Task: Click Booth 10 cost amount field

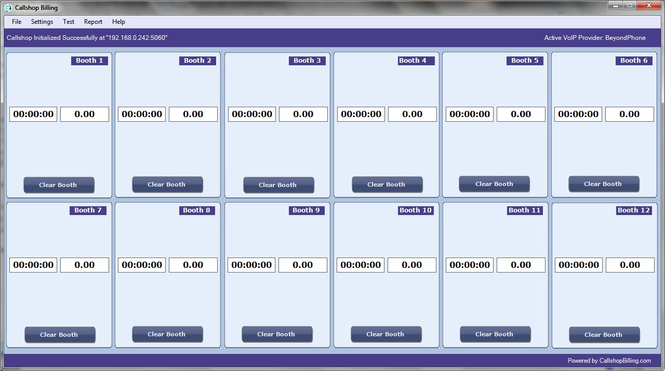Action: (412, 265)
